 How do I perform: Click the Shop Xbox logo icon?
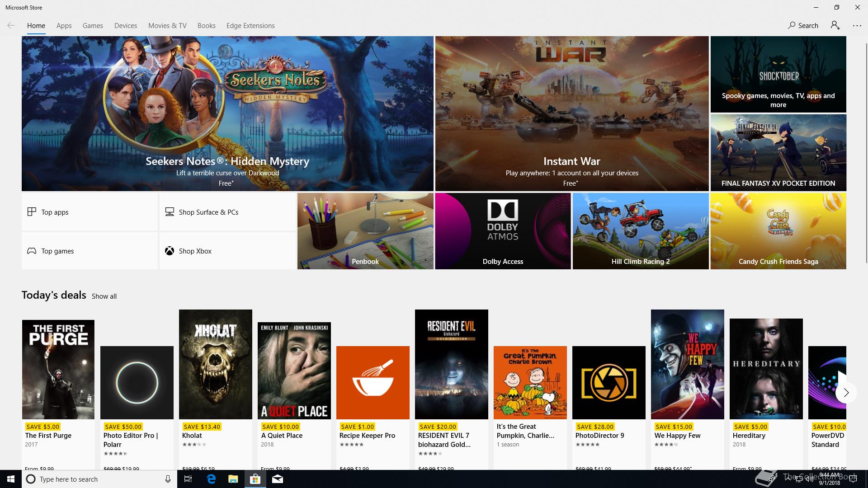pyautogui.click(x=170, y=251)
